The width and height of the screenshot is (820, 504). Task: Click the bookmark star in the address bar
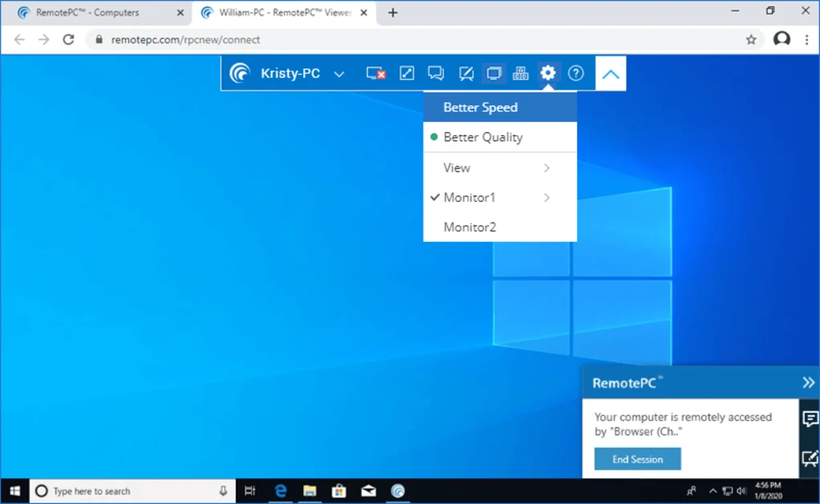pyautogui.click(x=750, y=39)
